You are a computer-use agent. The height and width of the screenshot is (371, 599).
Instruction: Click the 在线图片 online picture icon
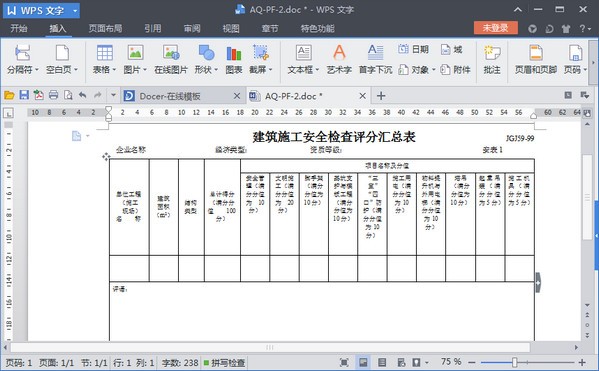[171, 58]
